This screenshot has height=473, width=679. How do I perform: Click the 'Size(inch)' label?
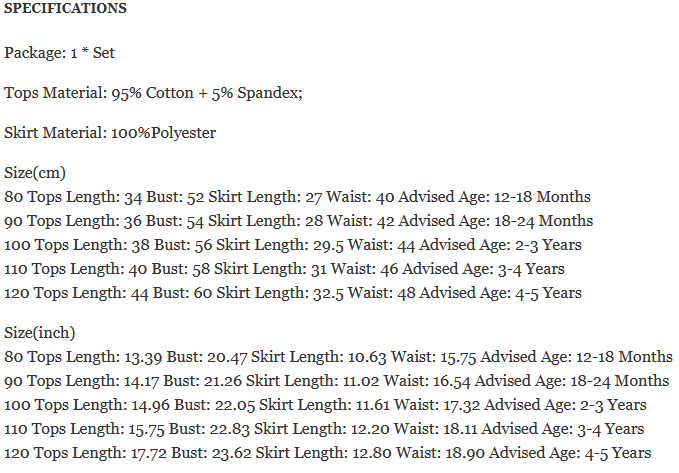coord(40,333)
